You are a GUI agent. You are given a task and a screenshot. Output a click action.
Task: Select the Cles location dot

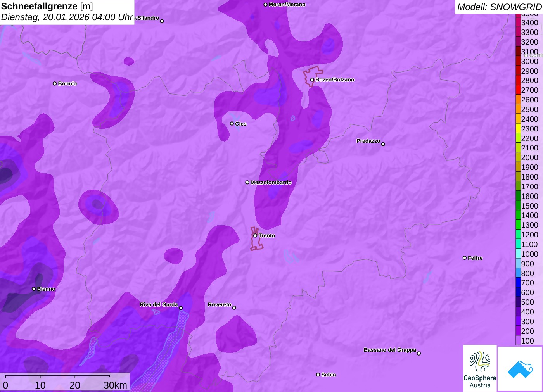click(232, 124)
